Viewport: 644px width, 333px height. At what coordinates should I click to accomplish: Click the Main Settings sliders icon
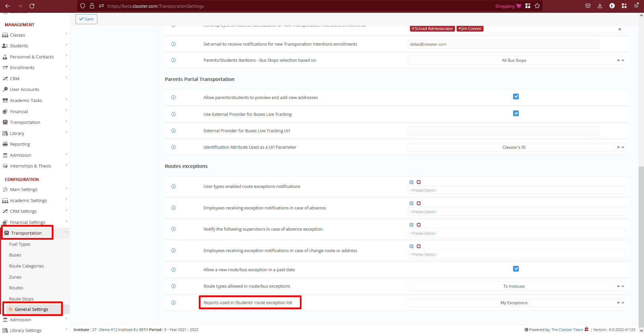[5, 189]
